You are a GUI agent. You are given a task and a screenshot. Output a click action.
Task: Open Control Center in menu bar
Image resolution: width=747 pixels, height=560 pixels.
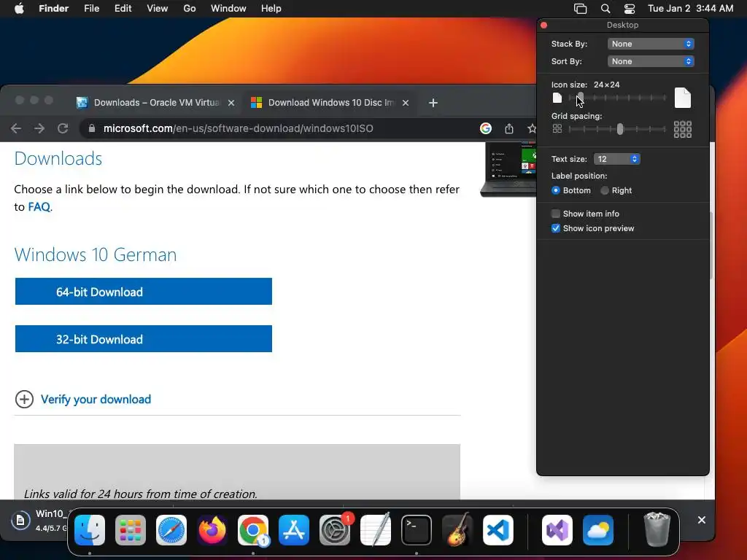630,9
